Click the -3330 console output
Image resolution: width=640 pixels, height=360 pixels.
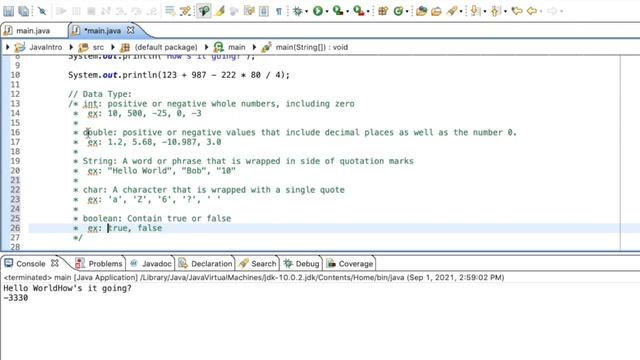point(16,298)
